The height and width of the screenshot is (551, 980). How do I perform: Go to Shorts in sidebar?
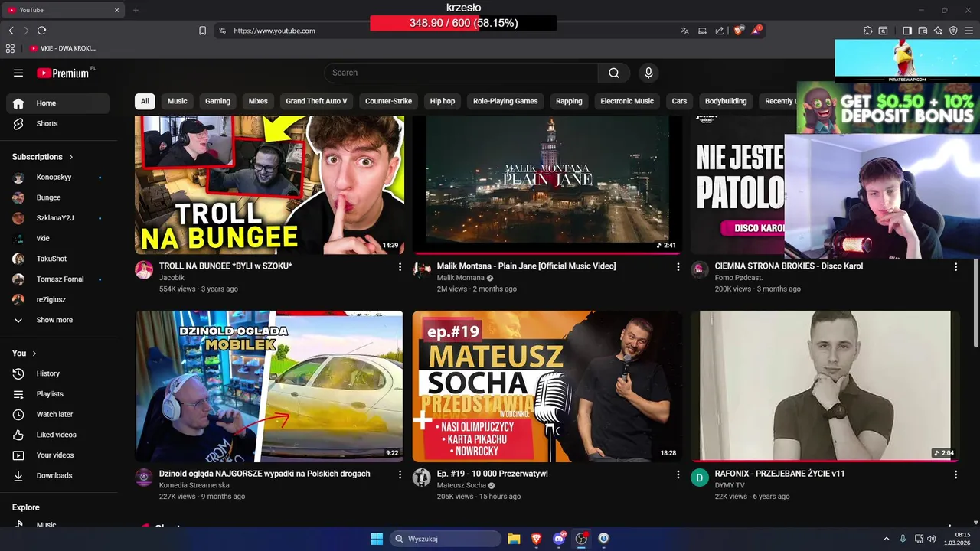(x=58, y=123)
